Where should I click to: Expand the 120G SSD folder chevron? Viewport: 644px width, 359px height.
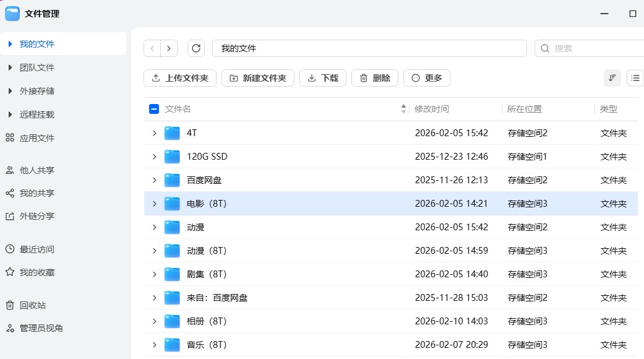click(155, 157)
